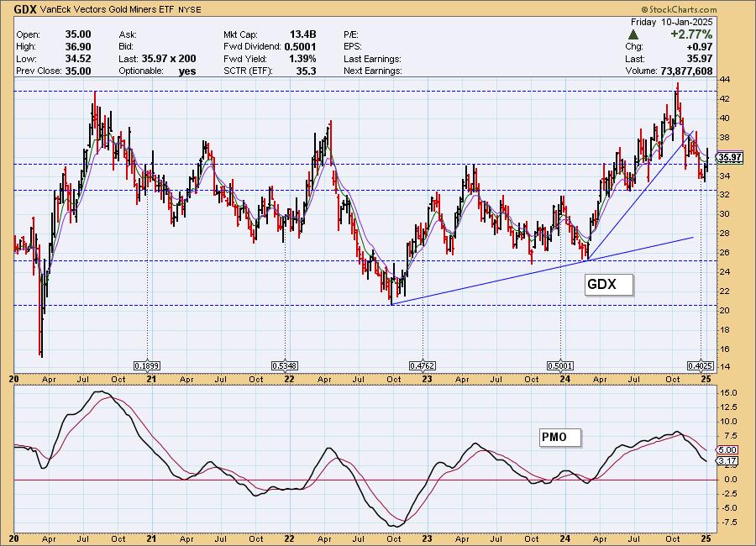The image size is (756, 546).
Task: Click the Low value 34.52
Action: click(x=78, y=59)
